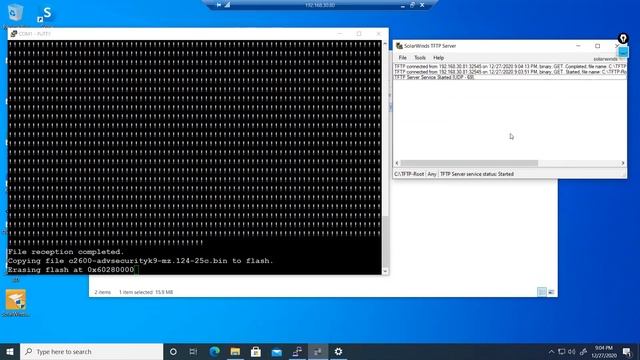Open Microsoft Store from the taskbar

256,351
